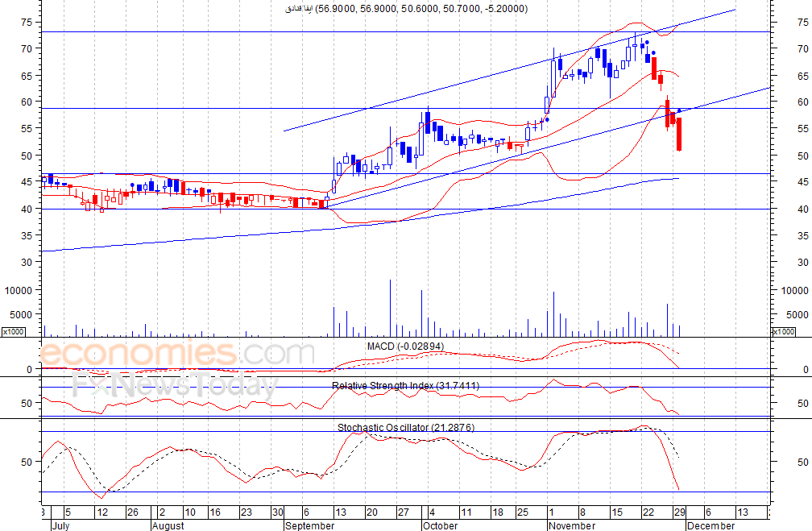Viewport: 812px width, 531px height.
Task: Select the October month label
Action: point(440,525)
